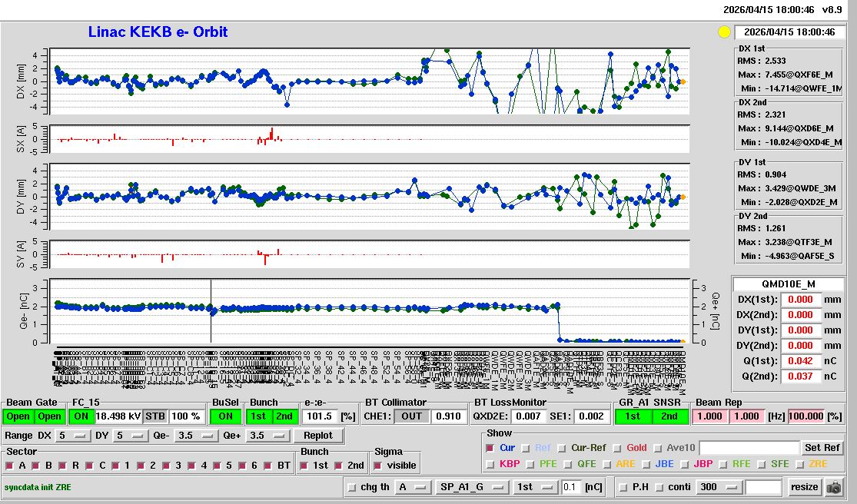Click the GR_A1 SNSR 1st indicator
The image size is (857, 504).
tap(633, 416)
